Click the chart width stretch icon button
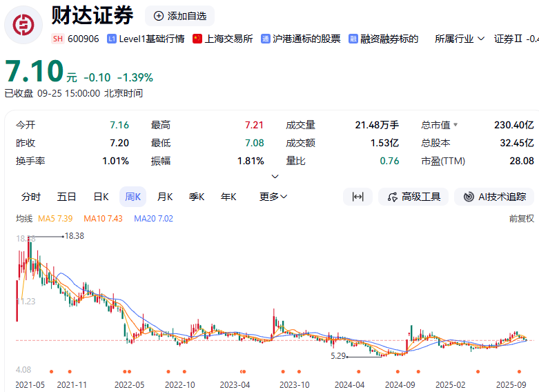This screenshot has width=539, height=392. pyautogui.click(x=357, y=197)
